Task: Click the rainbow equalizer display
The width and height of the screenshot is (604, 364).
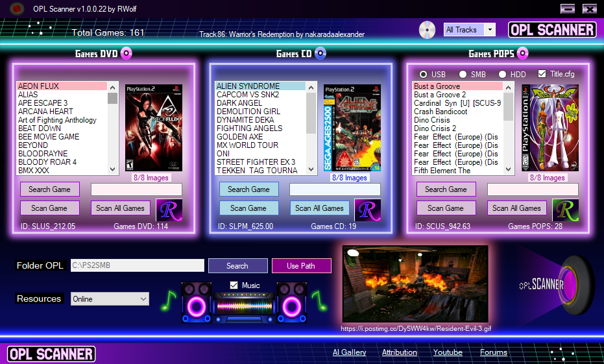Action: coord(244,306)
